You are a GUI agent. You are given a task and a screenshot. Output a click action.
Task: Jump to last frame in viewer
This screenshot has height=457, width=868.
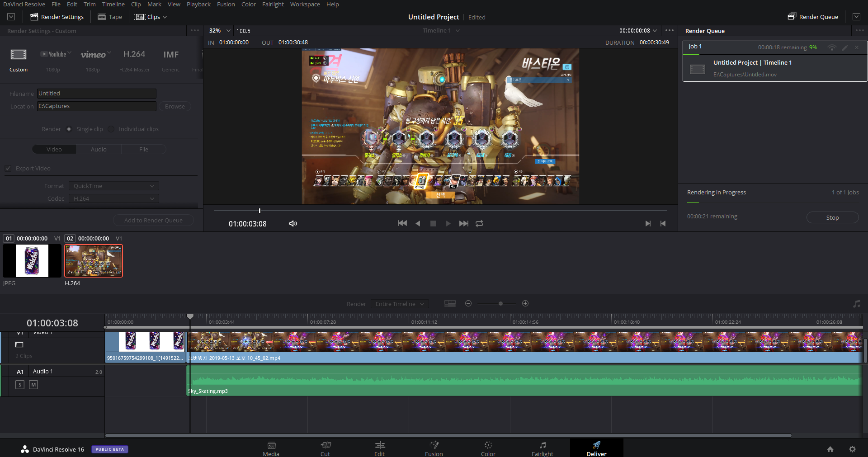pyautogui.click(x=463, y=223)
